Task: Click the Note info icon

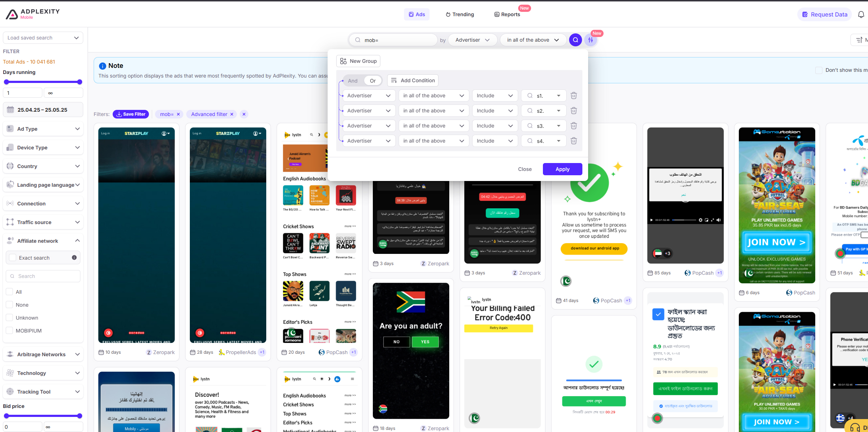Action: 102,66
